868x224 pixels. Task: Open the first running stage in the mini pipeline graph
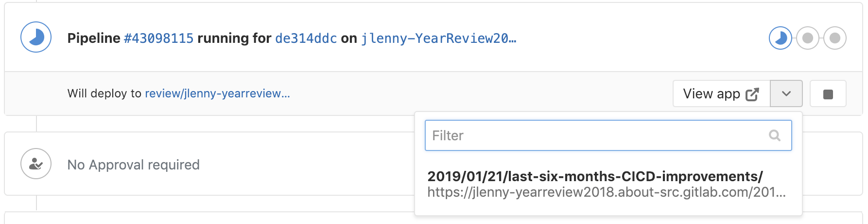point(781,38)
